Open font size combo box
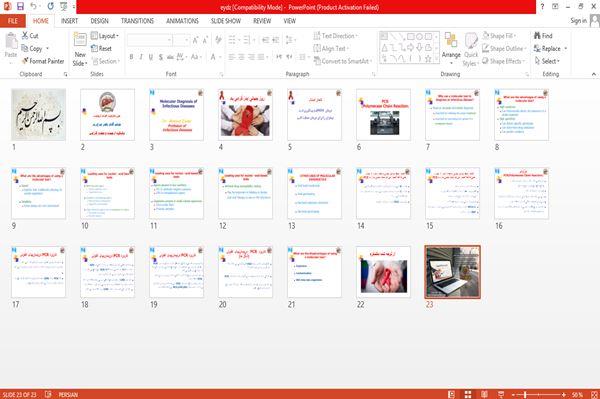The width and height of the screenshot is (600, 399). (181, 40)
